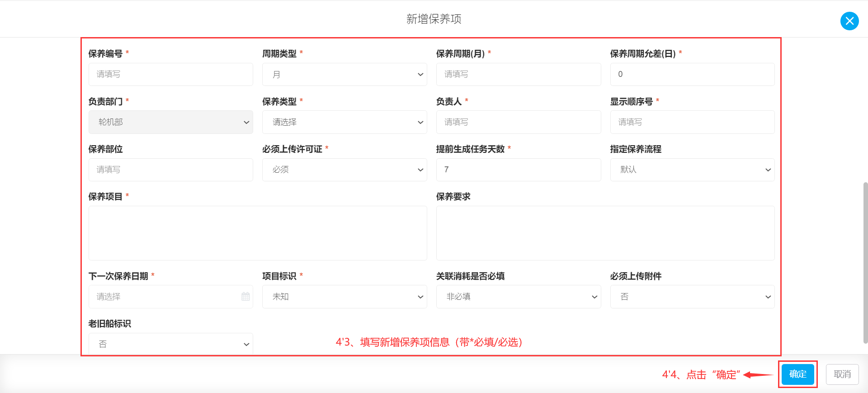Click the 保养周期允差(日) label
The width and height of the screenshot is (868, 393).
[x=643, y=54]
